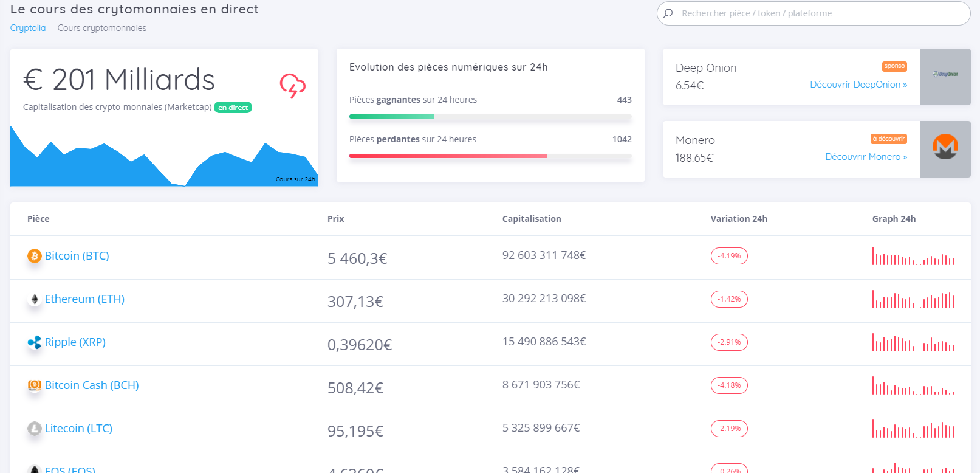Open the Litecoin (LTC) link

click(78, 429)
